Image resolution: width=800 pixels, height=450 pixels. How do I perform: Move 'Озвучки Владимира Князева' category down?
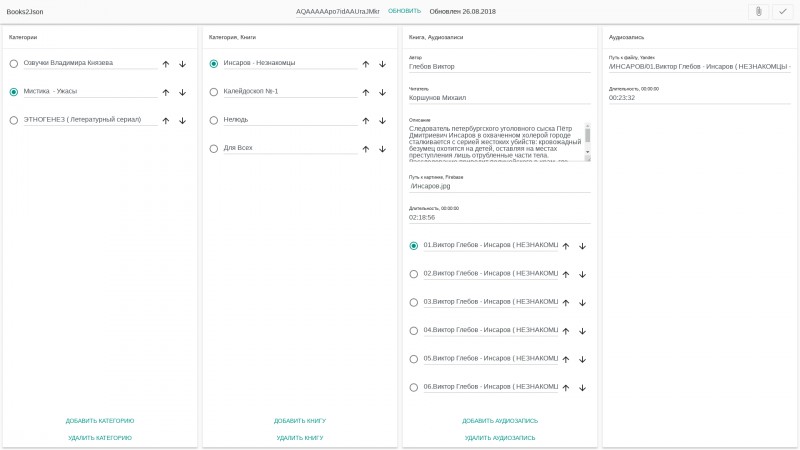182,64
